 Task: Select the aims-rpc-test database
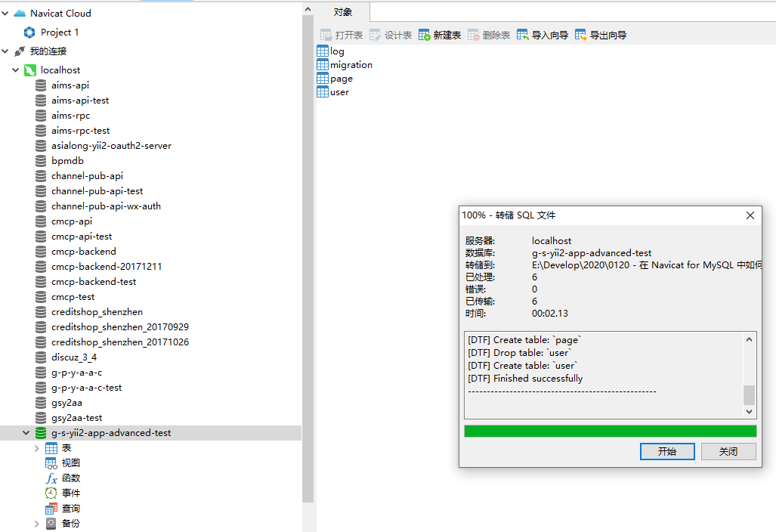click(x=80, y=131)
